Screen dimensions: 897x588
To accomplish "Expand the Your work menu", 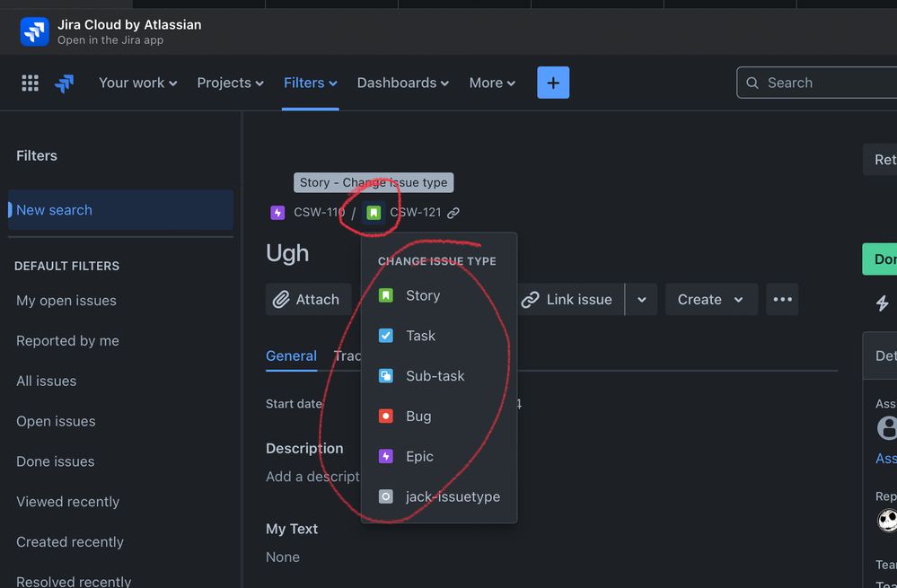I will (x=138, y=83).
